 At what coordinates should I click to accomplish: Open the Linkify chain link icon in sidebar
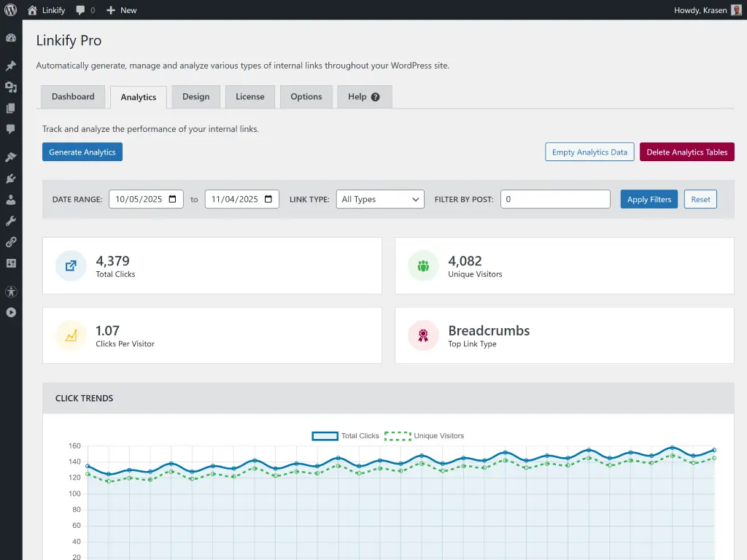[x=11, y=241]
